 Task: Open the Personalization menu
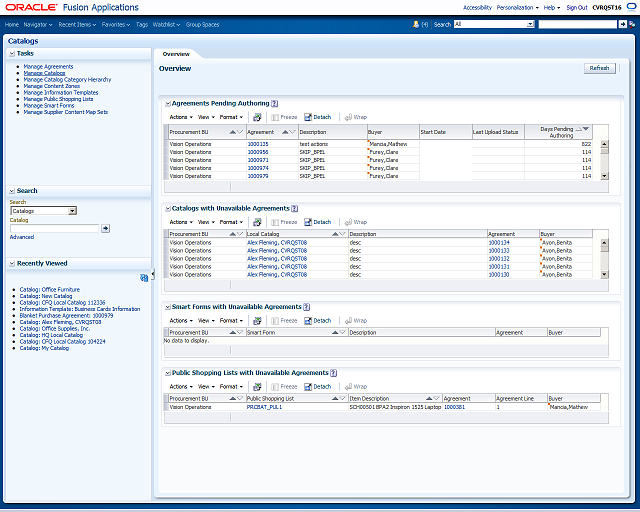pos(518,8)
